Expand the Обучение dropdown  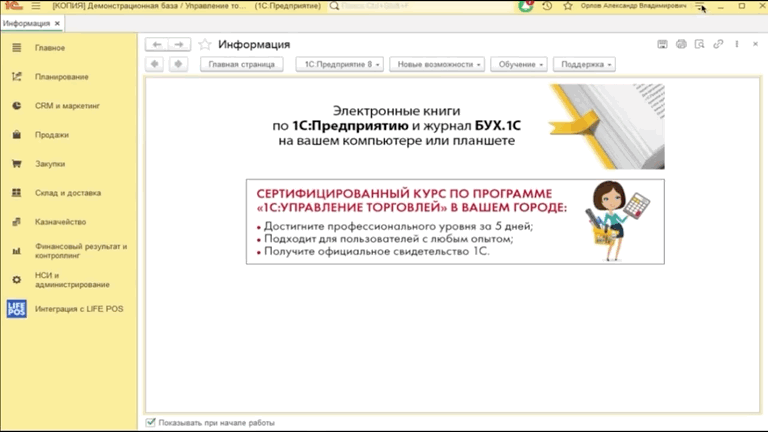[519, 64]
